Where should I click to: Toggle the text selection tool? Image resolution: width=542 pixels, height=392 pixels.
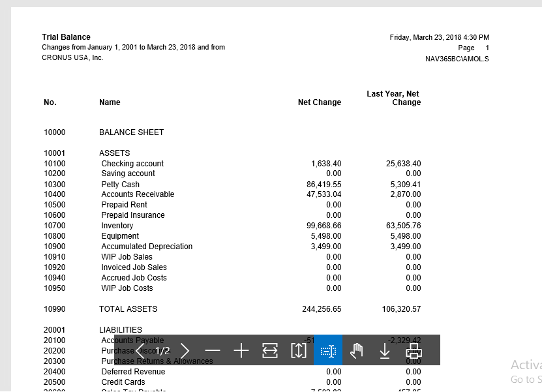pos(328,351)
